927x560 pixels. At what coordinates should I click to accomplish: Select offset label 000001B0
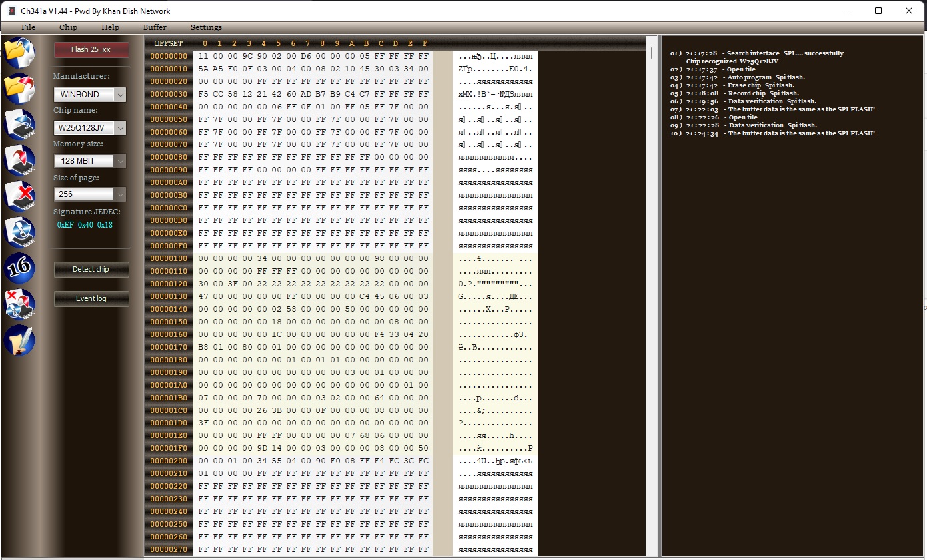pyautogui.click(x=169, y=398)
